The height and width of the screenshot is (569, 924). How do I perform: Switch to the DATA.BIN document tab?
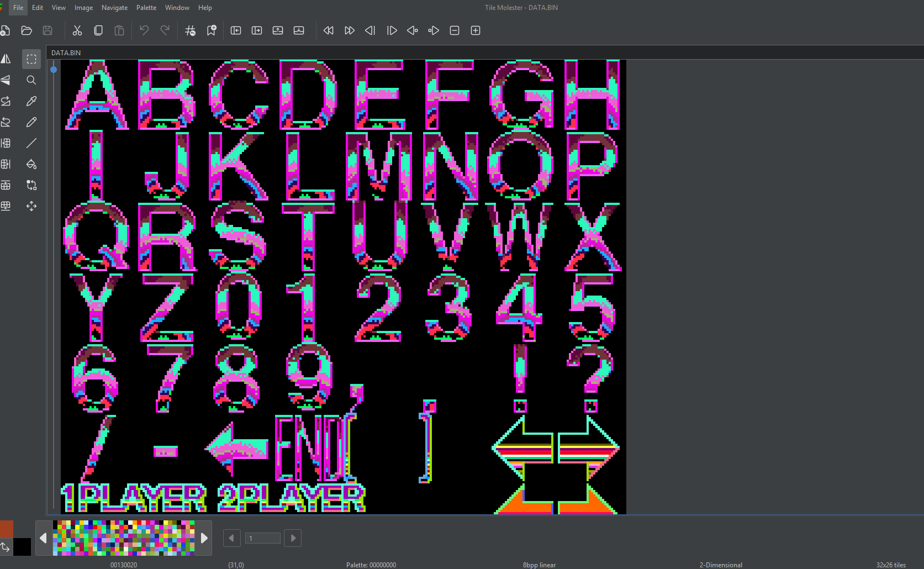click(66, 53)
